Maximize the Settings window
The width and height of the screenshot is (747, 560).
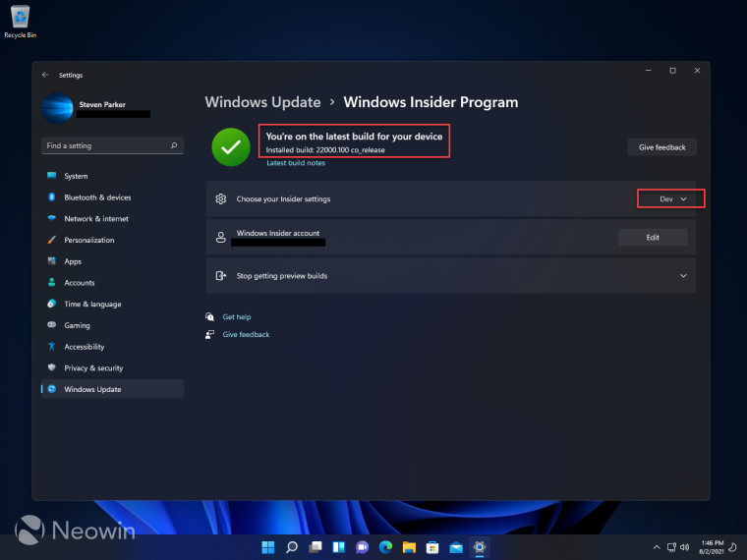tap(672, 71)
